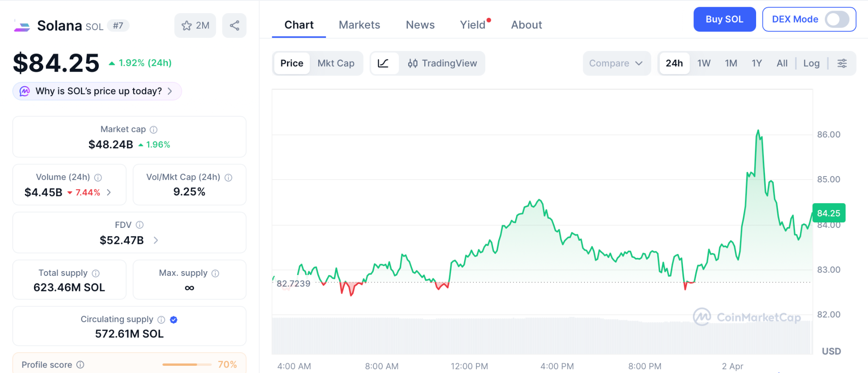Click Circulating supply verified badge
This screenshot has height=373, width=868.
(173, 320)
